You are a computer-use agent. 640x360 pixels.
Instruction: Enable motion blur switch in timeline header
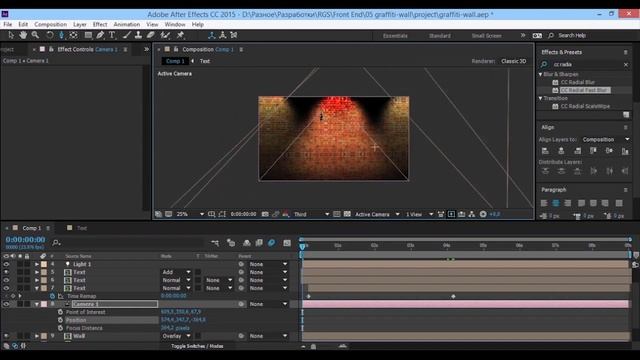point(271,243)
